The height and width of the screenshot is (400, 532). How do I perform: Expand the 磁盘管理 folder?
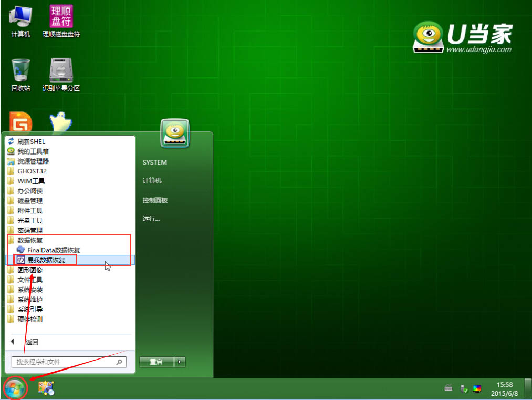[x=30, y=201]
